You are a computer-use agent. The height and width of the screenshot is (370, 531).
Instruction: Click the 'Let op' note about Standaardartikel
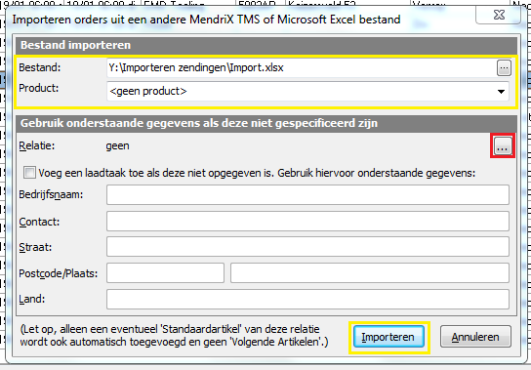174,335
